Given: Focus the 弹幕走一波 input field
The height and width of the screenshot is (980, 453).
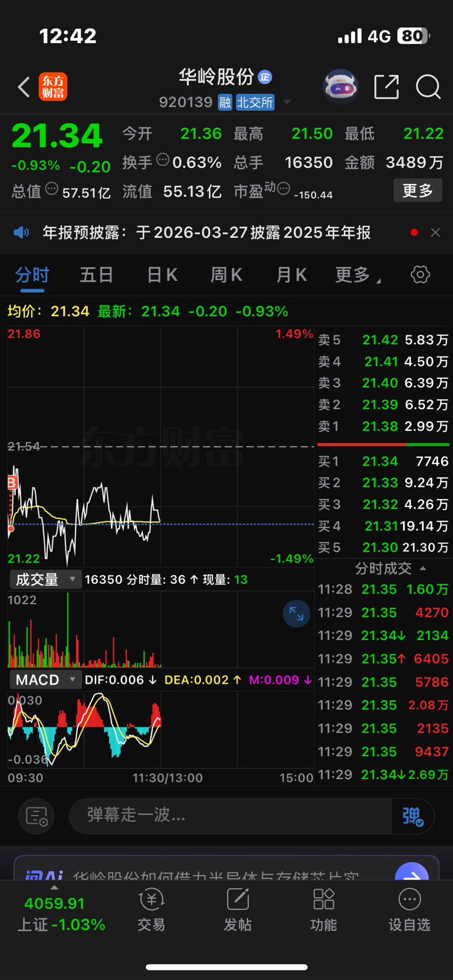Looking at the screenshot, I should (x=230, y=816).
